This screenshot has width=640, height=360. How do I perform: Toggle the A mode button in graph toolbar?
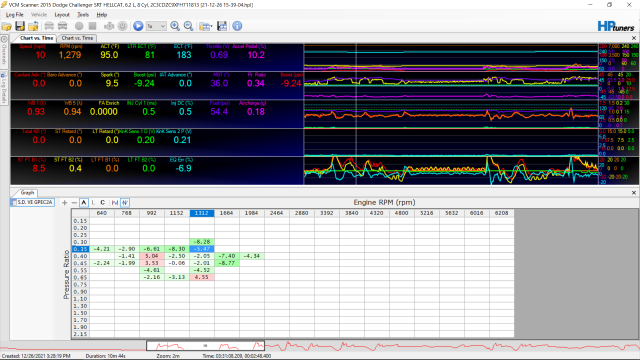tap(84, 202)
